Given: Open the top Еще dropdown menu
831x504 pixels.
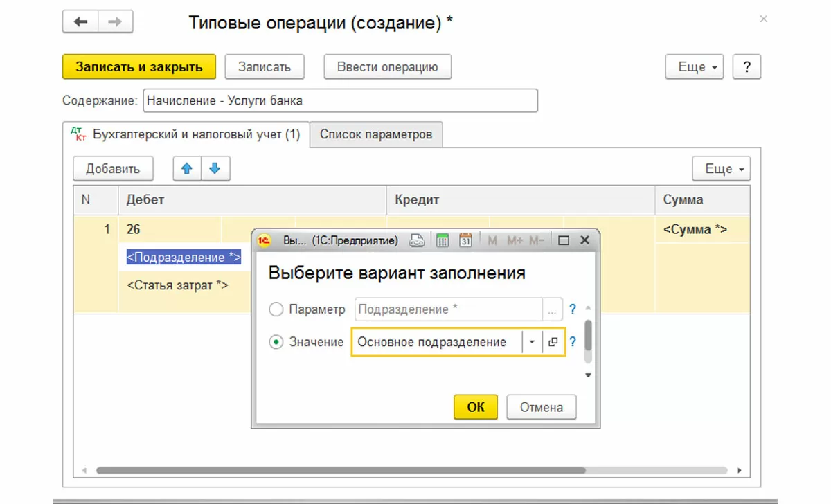Looking at the screenshot, I should tap(695, 67).
